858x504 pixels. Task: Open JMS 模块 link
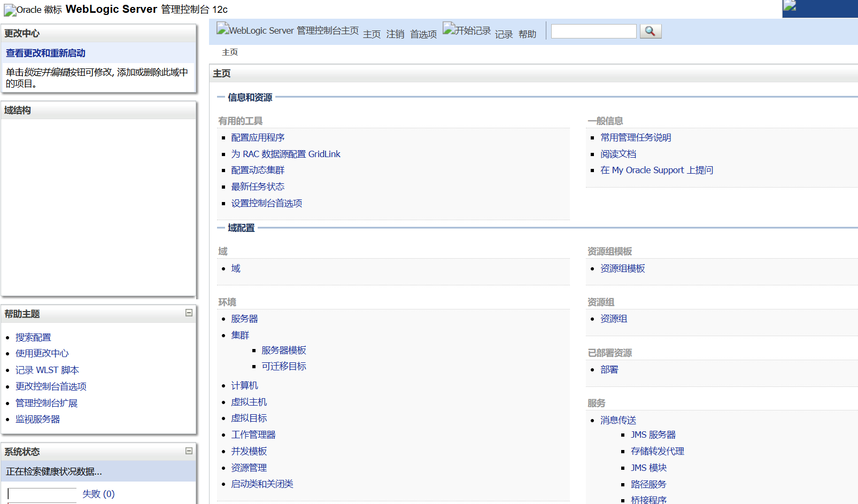coord(648,468)
